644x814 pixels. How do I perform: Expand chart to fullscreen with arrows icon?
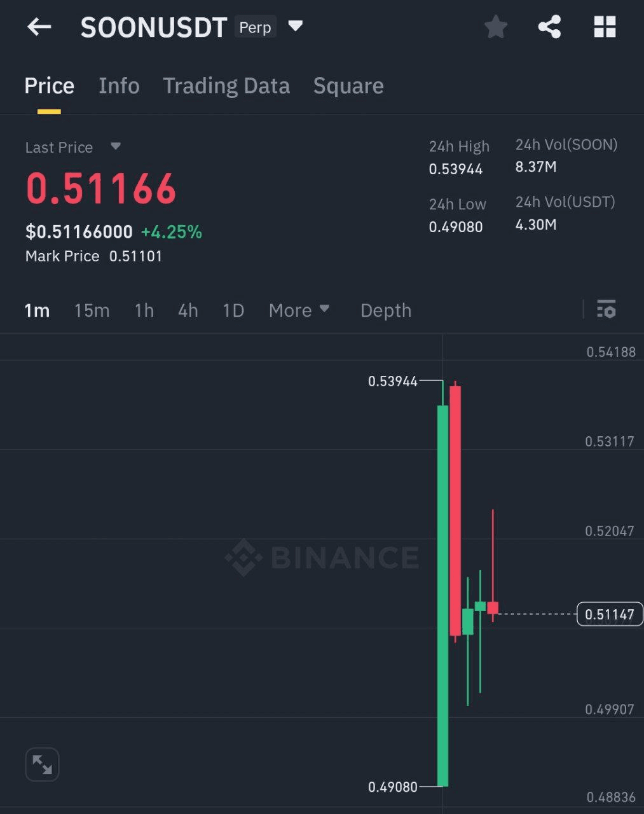click(x=42, y=764)
